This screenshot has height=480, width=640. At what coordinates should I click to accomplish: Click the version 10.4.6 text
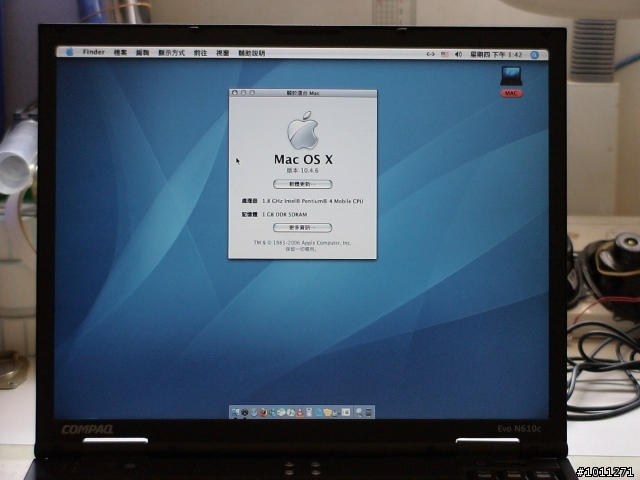(302, 171)
